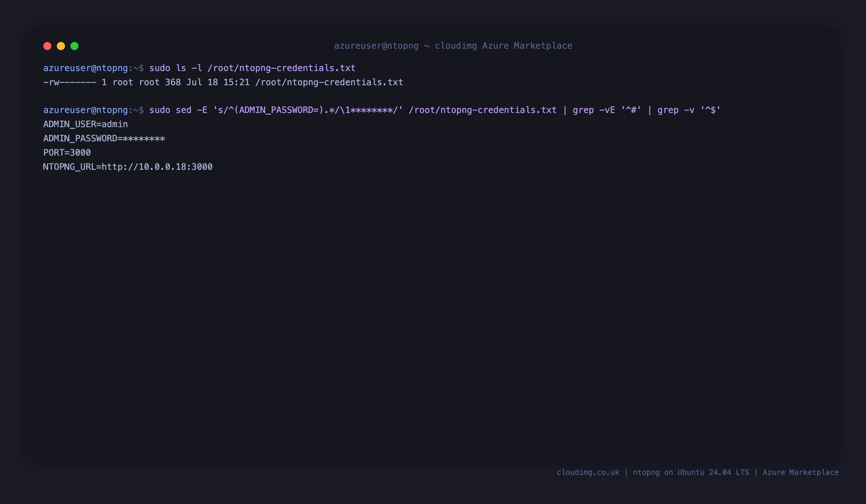Click the 'ADMIN_USER=admin' output line

pyautogui.click(x=86, y=124)
